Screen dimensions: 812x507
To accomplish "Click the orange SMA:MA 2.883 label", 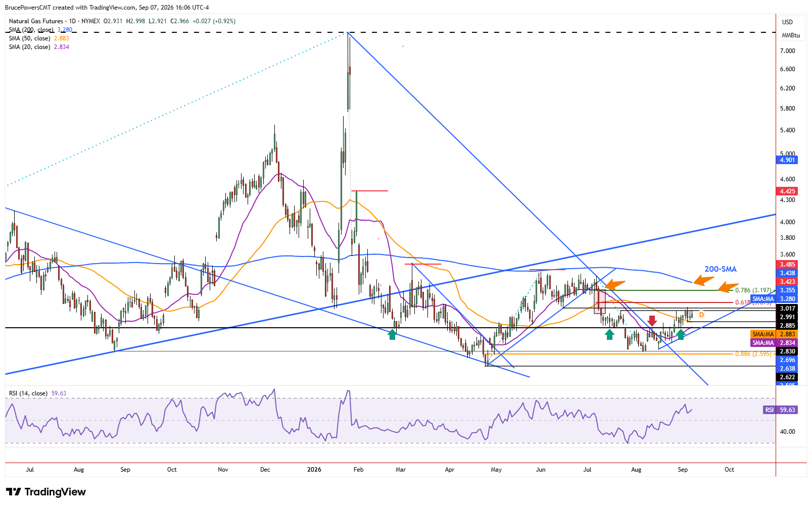I will 774,334.
